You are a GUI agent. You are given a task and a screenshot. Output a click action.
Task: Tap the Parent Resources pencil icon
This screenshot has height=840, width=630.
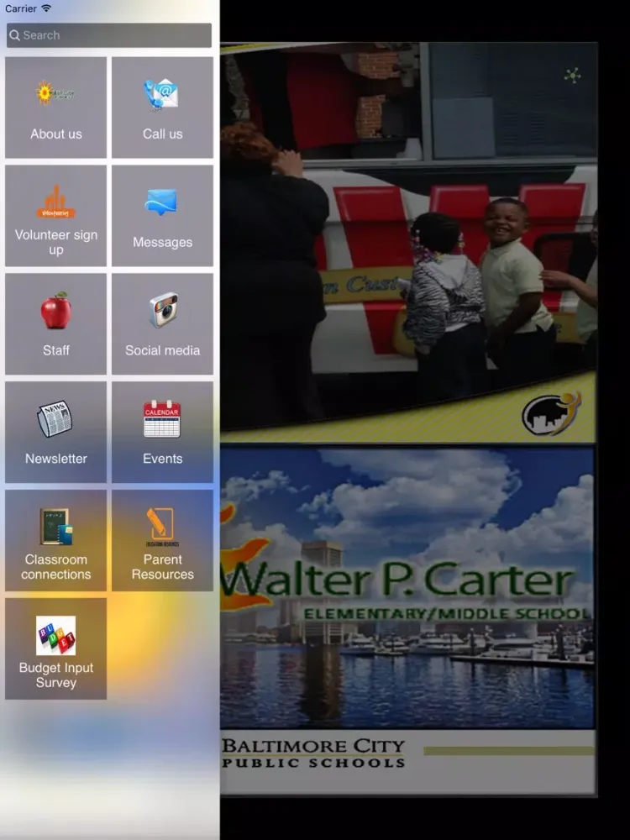tap(162, 528)
